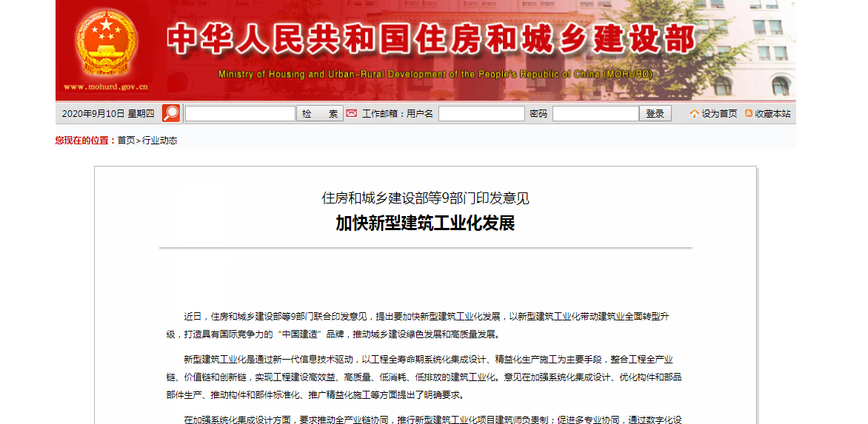Click the 您现在的位置 label
Image resolution: width=868 pixels, height=424 pixels.
tap(86, 141)
